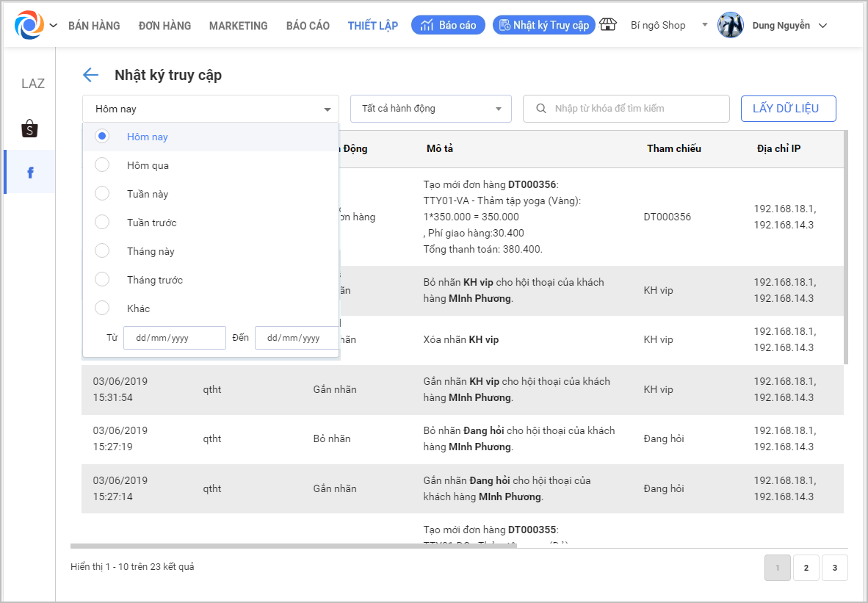Select the Hôm qua radio option

click(x=103, y=165)
